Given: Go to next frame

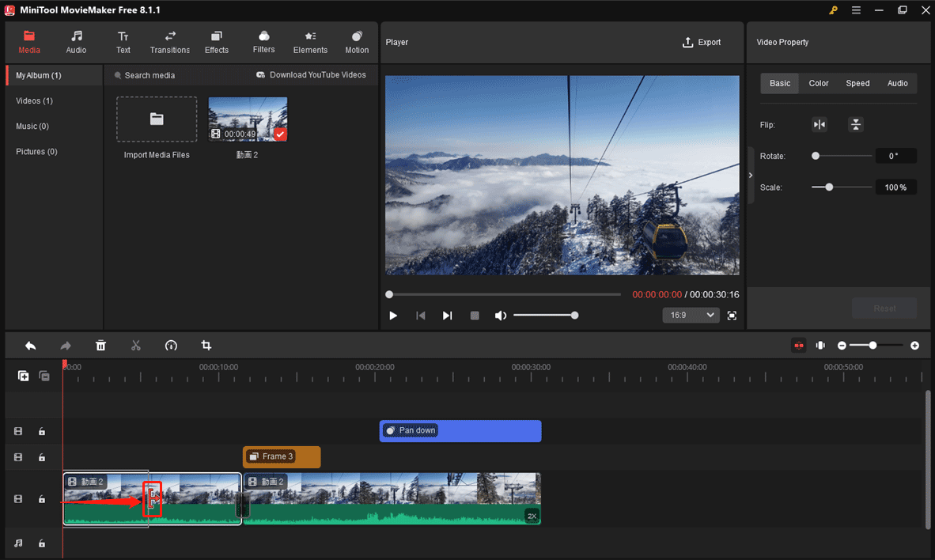Looking at the screenshot, I should point(447,316).
